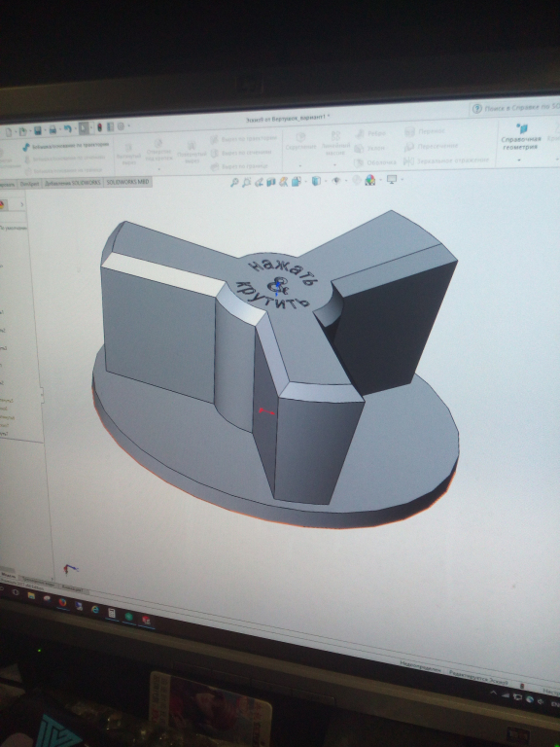Switch to the DimXpert tab
Screen dimensions: 560x747
[29, 184]
